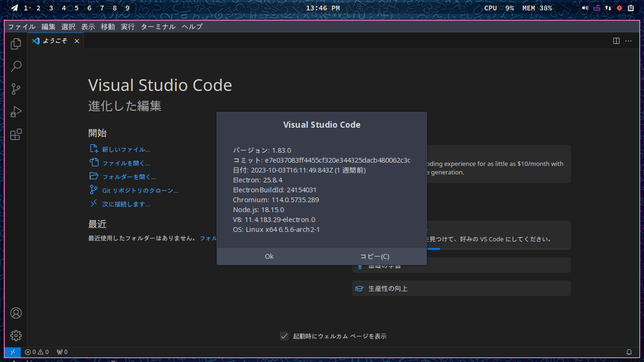Split the editor to the right
Viewport: 644px width, 362px height.
tap(616, 41)
